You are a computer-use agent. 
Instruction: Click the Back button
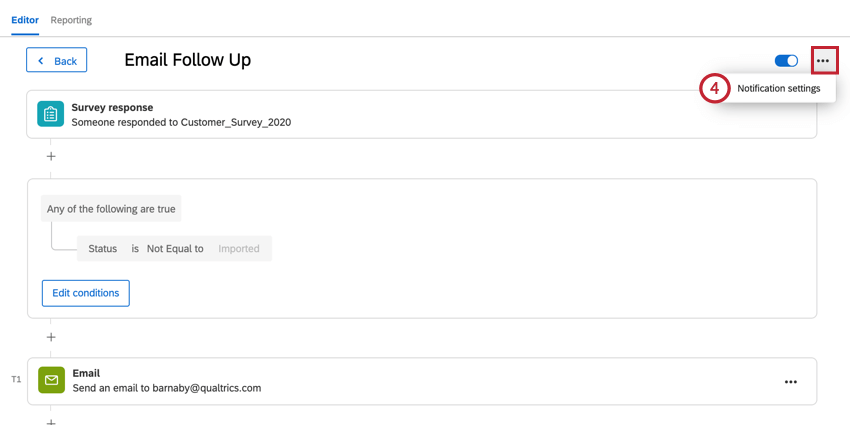coord(57,61)
